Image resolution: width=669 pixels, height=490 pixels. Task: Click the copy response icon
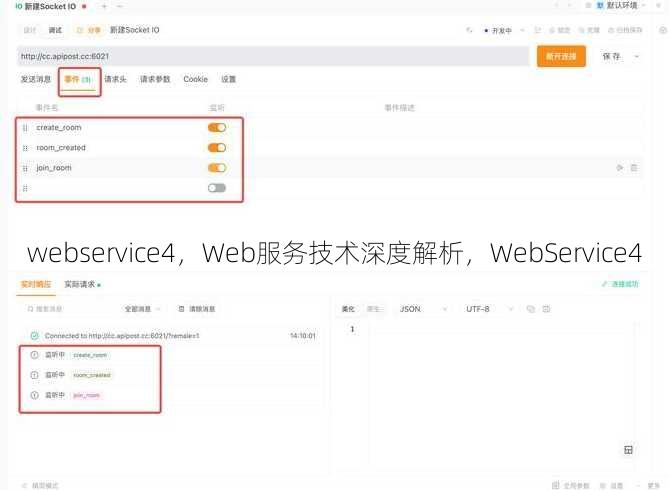[531, 309]
